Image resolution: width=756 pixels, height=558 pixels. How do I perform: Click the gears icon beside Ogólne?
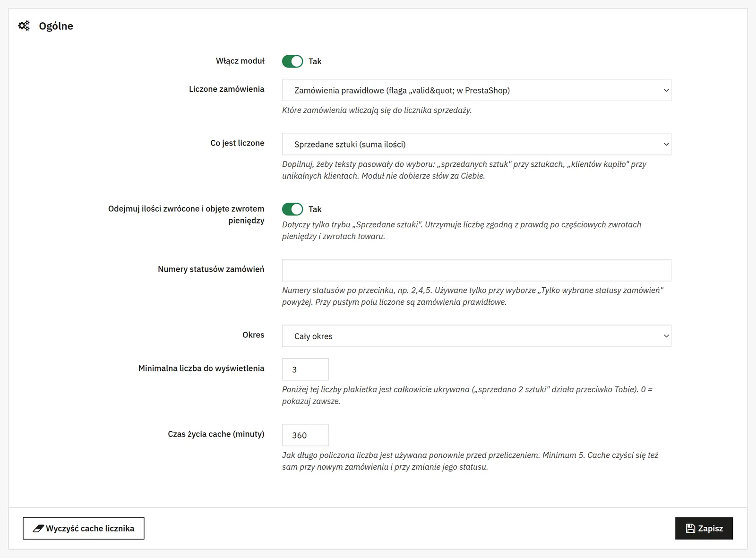(x=24, y=26)
